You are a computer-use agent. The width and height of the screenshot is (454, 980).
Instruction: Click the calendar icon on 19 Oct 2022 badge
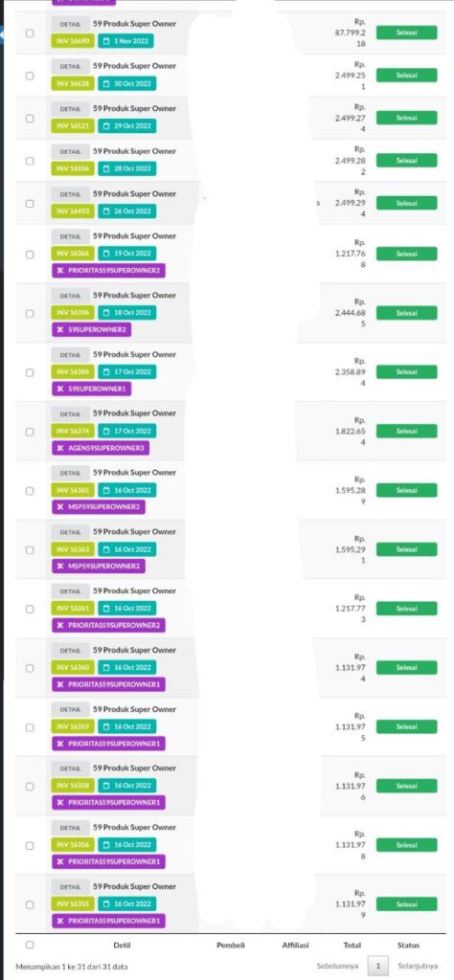(x=106, y=254)
